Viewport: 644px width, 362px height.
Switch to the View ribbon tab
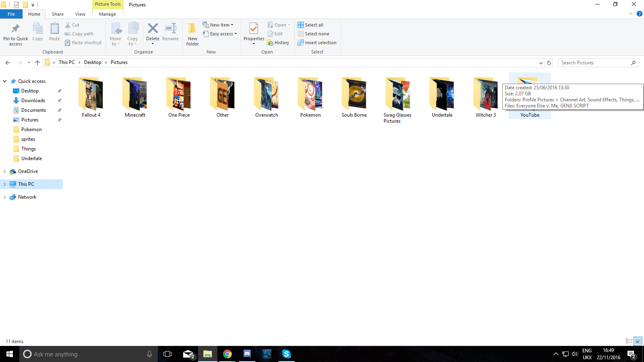click(x=80, y=14)
